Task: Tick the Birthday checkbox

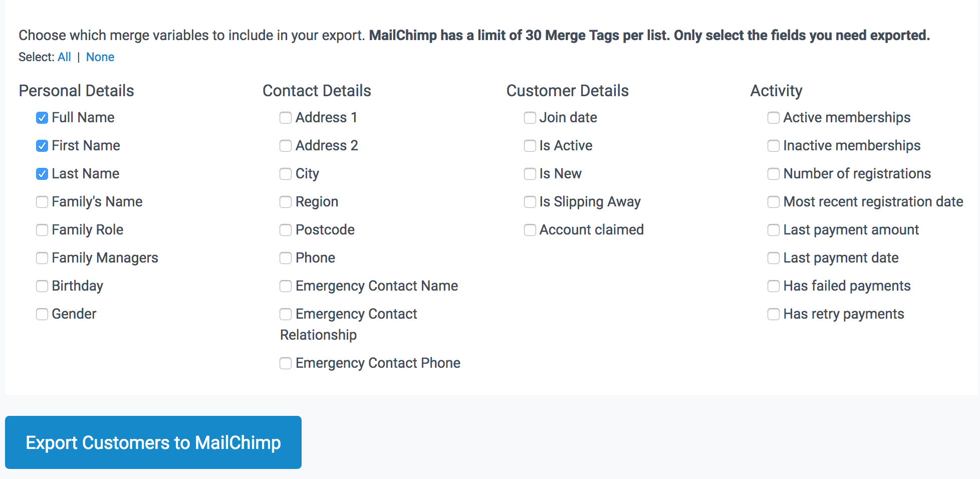Action: (42, 286)
